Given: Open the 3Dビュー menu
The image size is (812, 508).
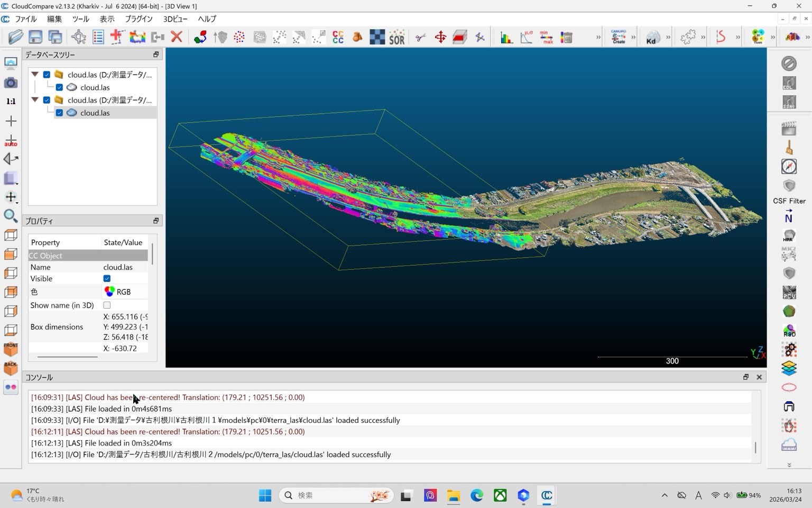Looking at the screenshot, I should [x=175, y=19].
